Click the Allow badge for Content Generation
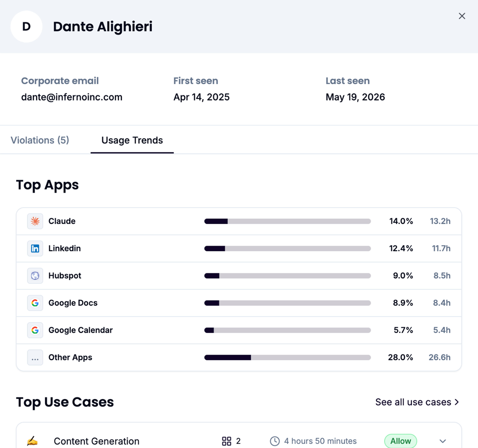The image size is (478, 448). tap(400, 441)
